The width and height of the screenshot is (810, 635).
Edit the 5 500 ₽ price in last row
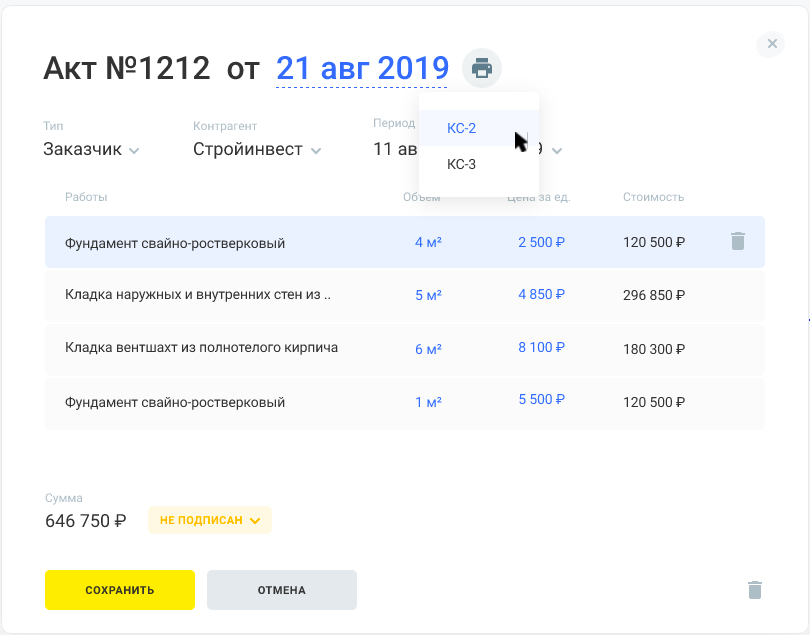tap(542, 400)
